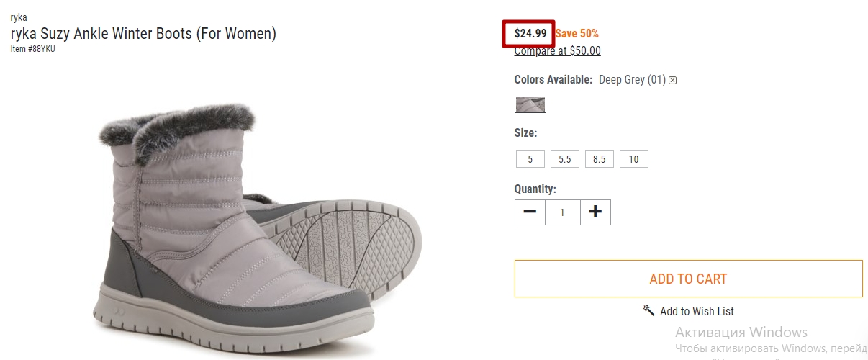Pick size 8.5
The height and width of the screenshot is (360, 868).
point(600,159)
